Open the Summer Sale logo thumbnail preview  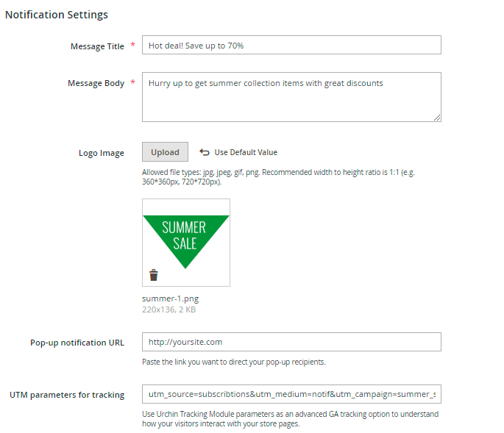[185, 235]
